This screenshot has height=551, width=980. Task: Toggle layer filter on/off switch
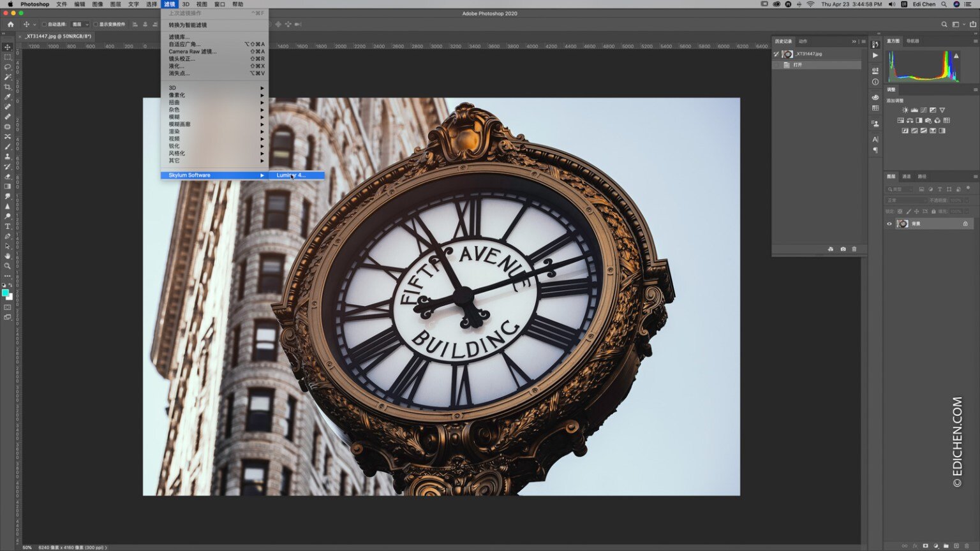[968, 188]
